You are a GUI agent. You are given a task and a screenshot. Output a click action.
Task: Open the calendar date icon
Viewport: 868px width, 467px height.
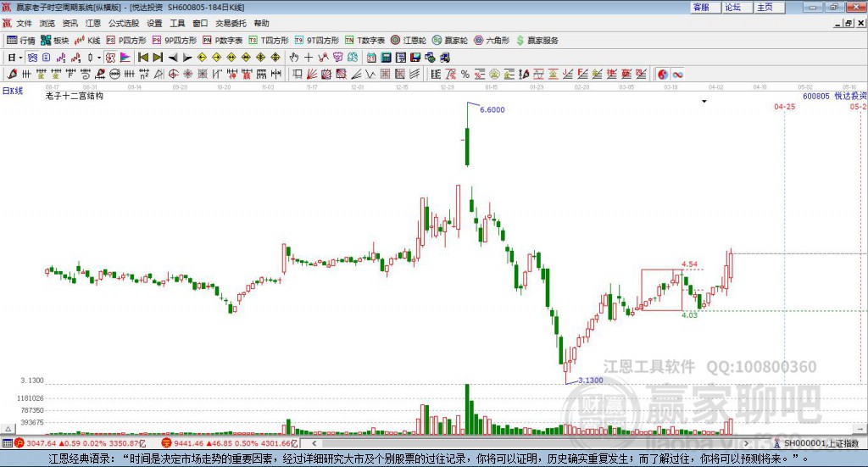pyautogui.click(x=371, y=58)
